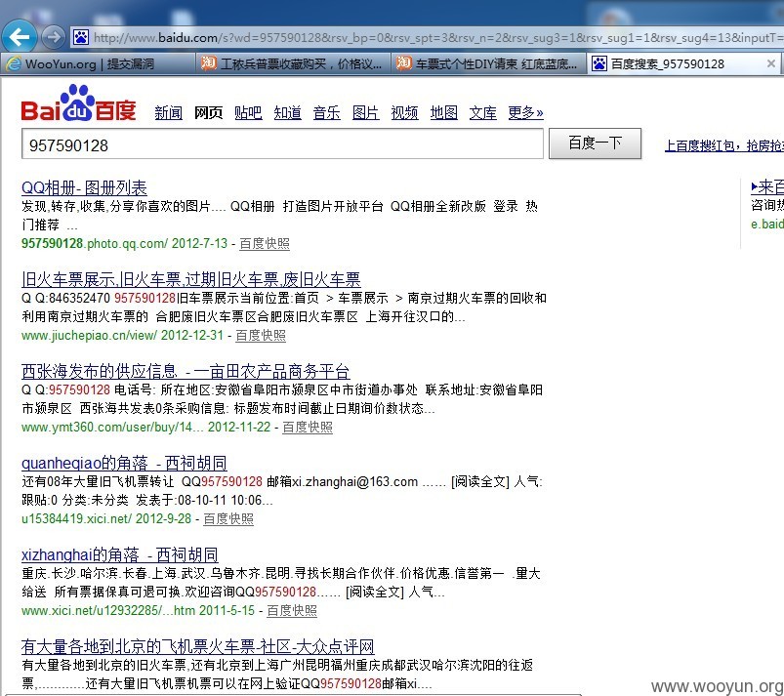The width and height of the screenshot is (784, 696).
Task: Switch to the 车票式个性DIY请柬 tab
Action: [488, 63]
